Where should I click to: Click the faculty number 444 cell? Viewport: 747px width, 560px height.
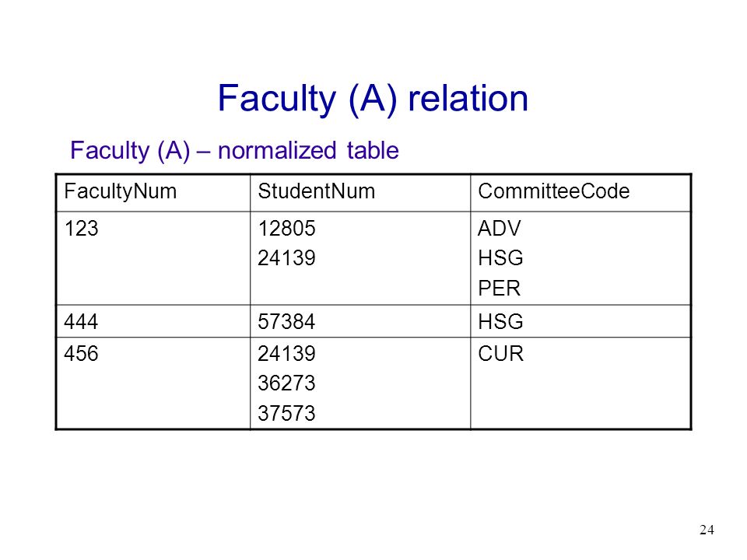click(x=81, y=322)
